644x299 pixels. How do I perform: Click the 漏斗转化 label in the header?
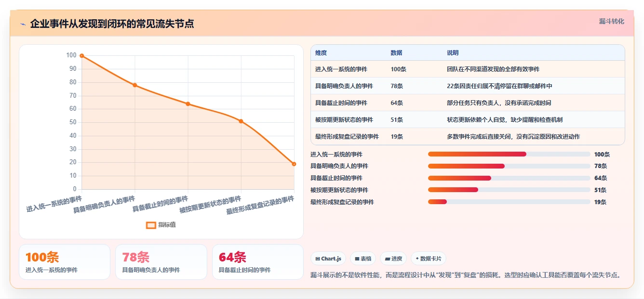[612, 21]
